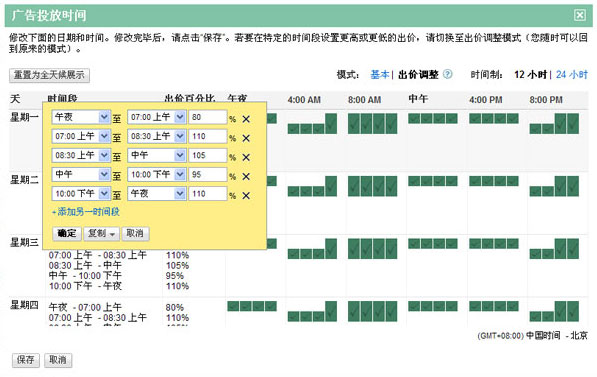Click Wednesday's 95% bid value
The width and height of the screenshot is (597, 377).
pyautogui.click(x=175, y=275)
